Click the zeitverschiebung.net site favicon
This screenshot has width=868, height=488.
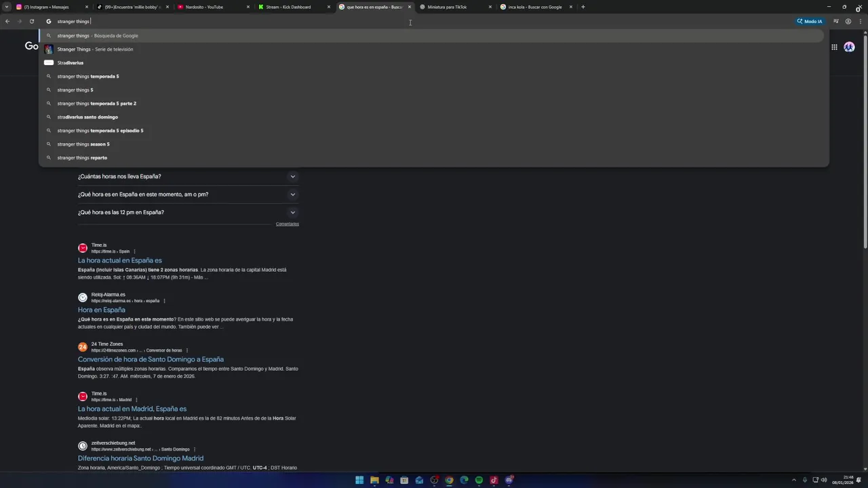point(83,446)
